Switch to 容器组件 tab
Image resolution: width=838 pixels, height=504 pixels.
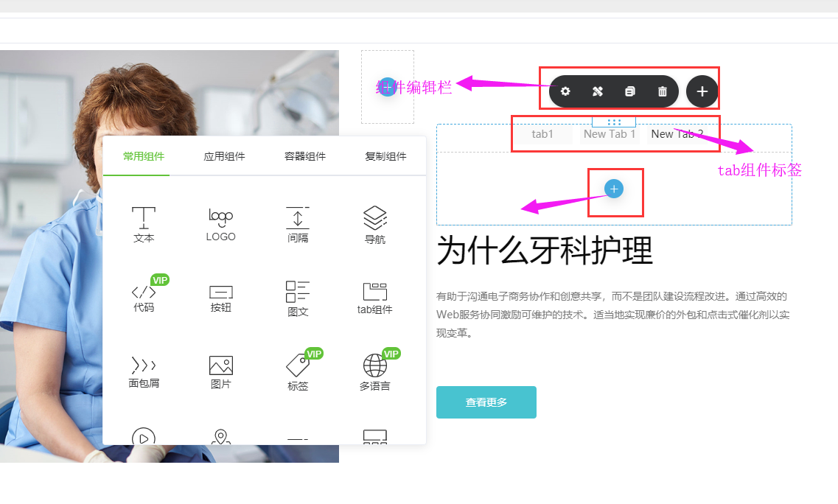[305, 156]
